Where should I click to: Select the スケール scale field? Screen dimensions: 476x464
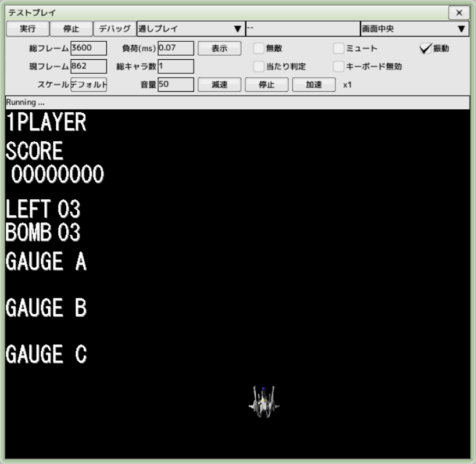pos(88,85)
